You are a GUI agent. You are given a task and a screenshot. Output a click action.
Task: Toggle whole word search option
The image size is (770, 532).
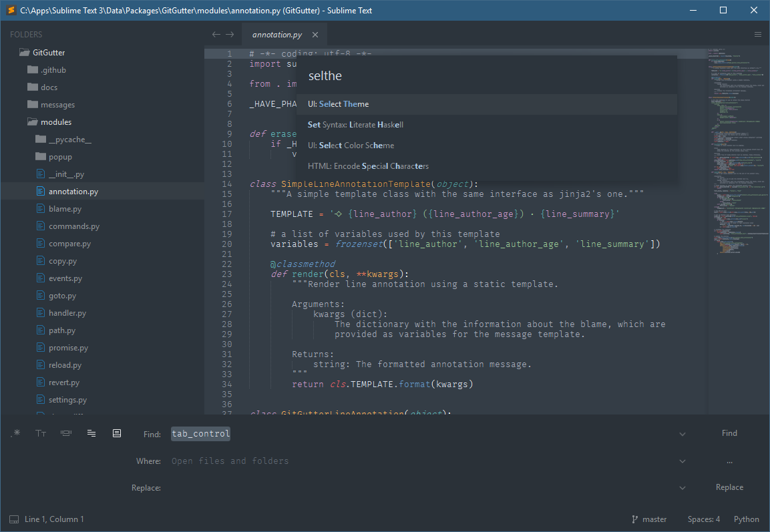tap(66, 433)
